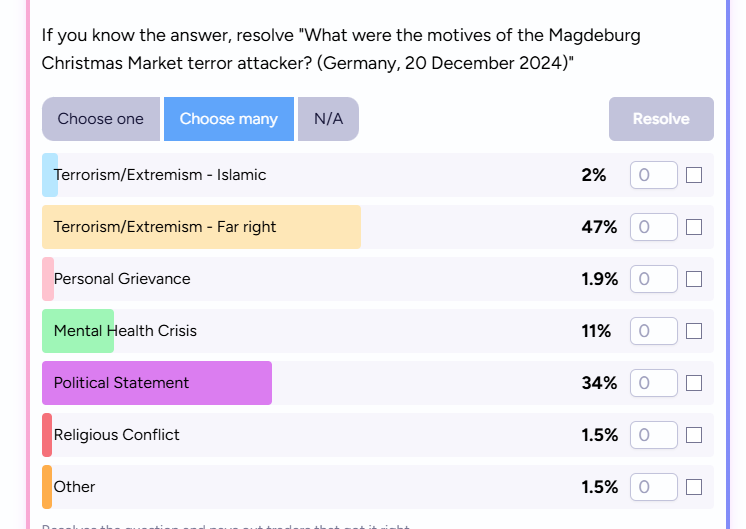Select the Mental Health Crisis checkbox

pyautogui.click(x=694, y=331)
